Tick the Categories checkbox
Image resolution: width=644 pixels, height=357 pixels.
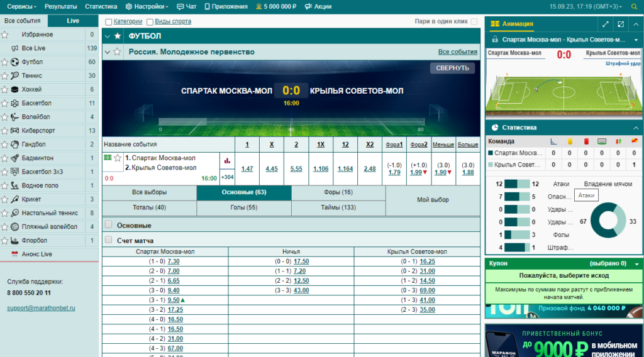click(108, 22)
